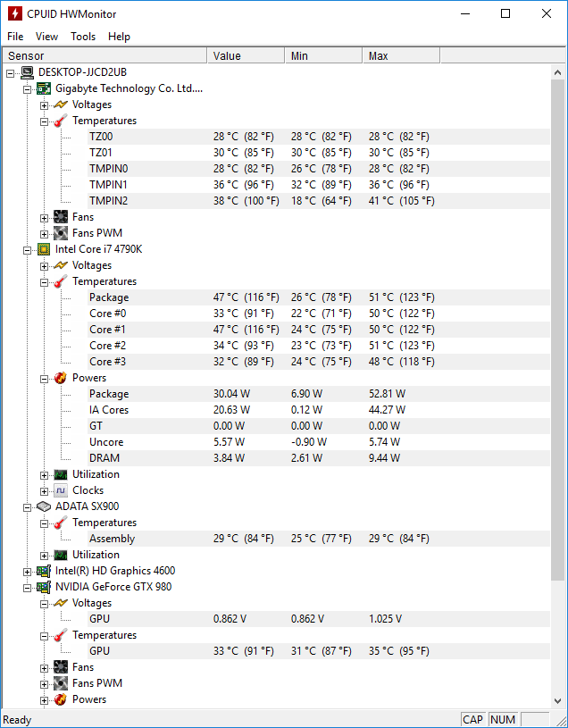Select the Uncore power row

click(x=318, y=442)
